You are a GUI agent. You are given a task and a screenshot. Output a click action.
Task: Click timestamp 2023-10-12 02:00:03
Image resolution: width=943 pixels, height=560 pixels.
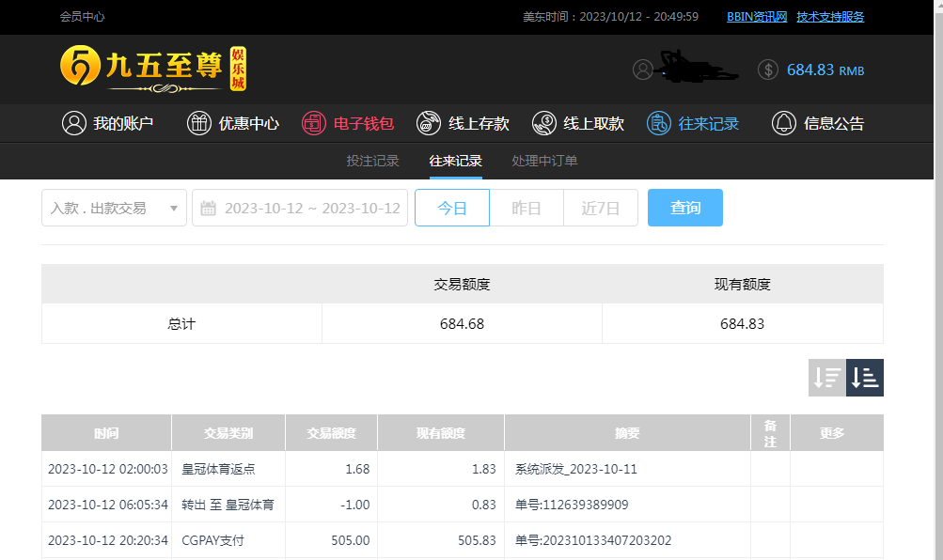108,469
